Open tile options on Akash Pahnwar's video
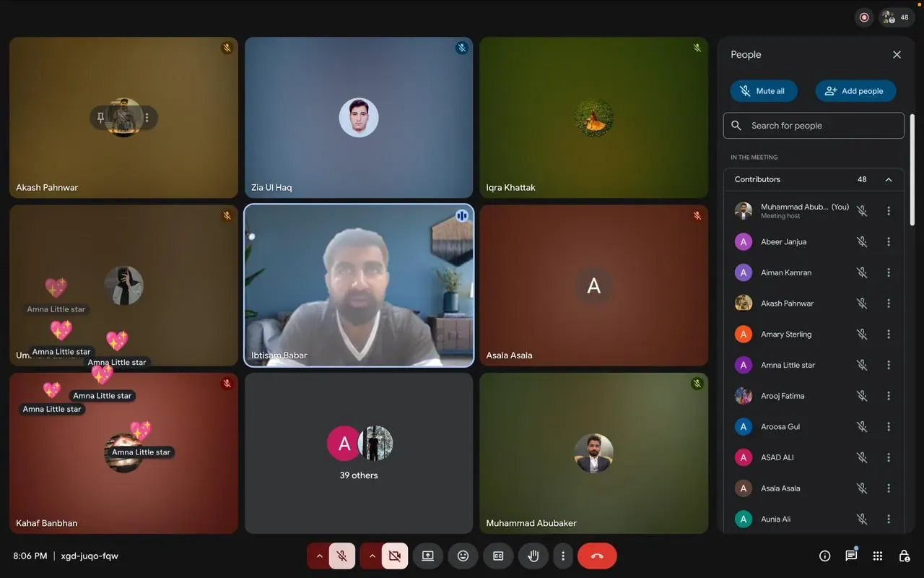The image size is (924, 578). tap(147, 117)
